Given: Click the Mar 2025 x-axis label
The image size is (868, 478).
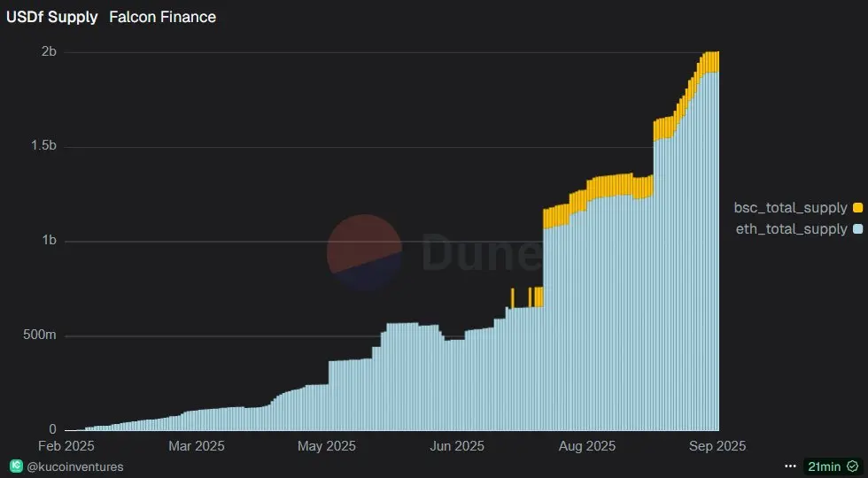Looking at the screenshot, I should pos(197,446).
